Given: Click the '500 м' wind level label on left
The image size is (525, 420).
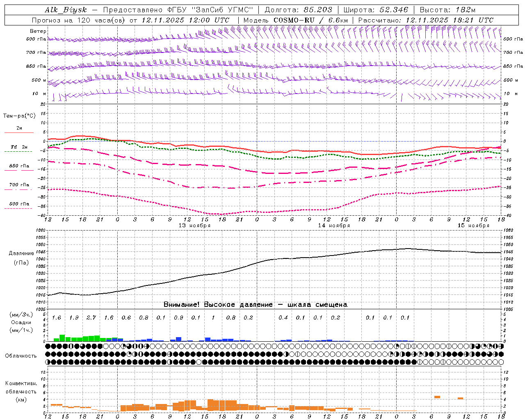Looking at the screenshot, I should tap(39, 80).
